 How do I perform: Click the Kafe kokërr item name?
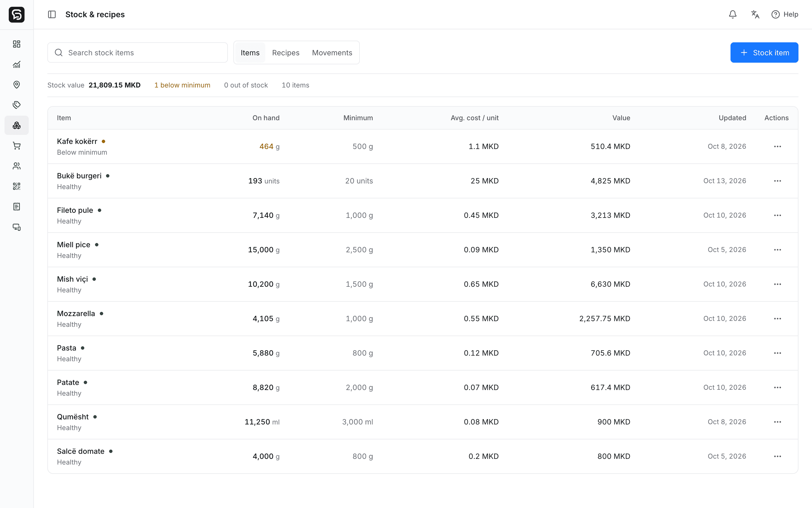(x=77, y=141)
